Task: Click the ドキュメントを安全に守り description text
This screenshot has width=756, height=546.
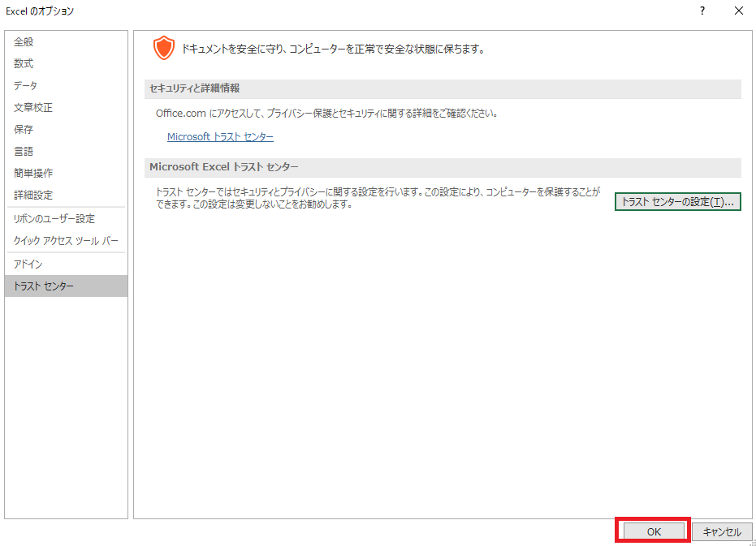Action: click(x=333, y=49)
